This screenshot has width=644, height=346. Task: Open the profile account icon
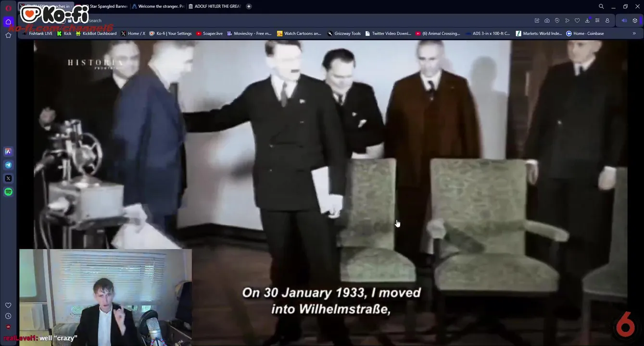[x=607, y=21]
